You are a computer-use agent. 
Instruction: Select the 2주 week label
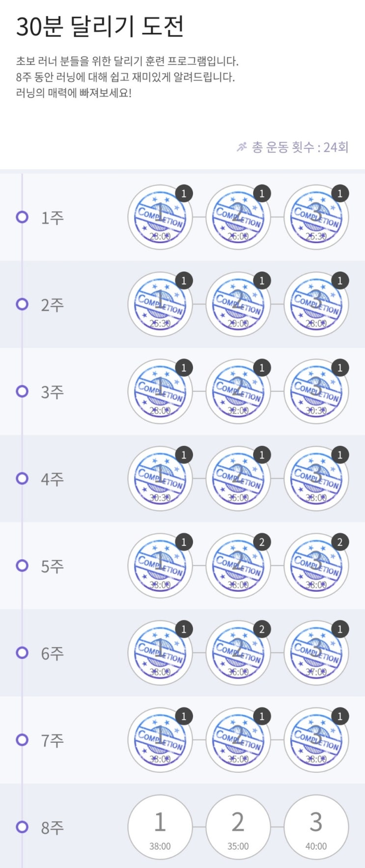(x=52, y=305)
